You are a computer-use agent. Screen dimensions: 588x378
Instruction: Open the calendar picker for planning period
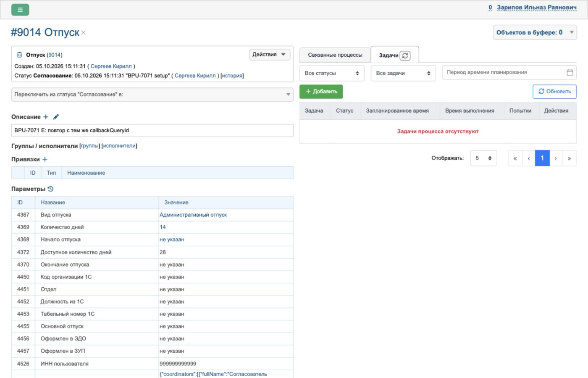pyautogui.click(x=570, y=72)
